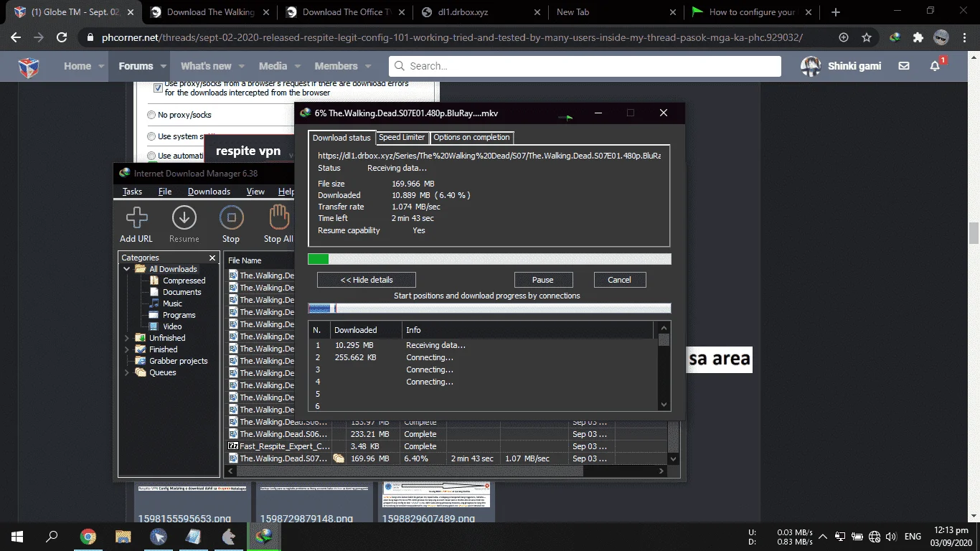
Task: Bookmark this page with the star
Action: coord(867,37)
